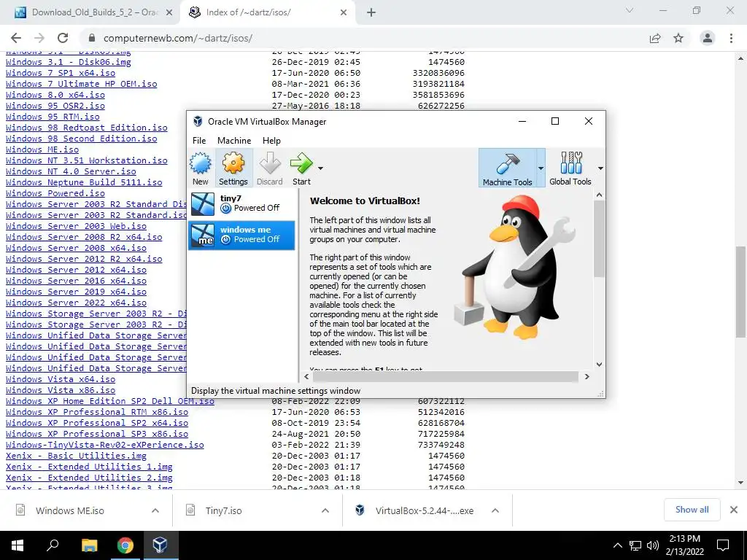Open Chrome three-dot menu
747x560 pixels.
731,38
